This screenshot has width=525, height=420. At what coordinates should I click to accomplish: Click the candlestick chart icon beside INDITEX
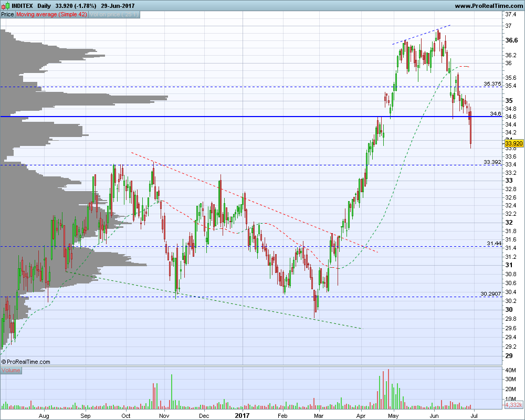pos(6,6)
